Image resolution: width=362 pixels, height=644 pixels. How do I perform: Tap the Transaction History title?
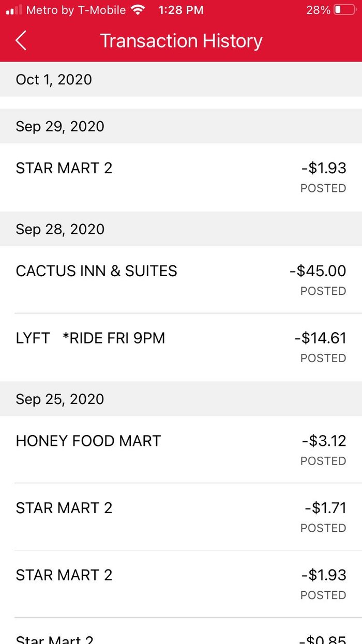coord(181,41)
